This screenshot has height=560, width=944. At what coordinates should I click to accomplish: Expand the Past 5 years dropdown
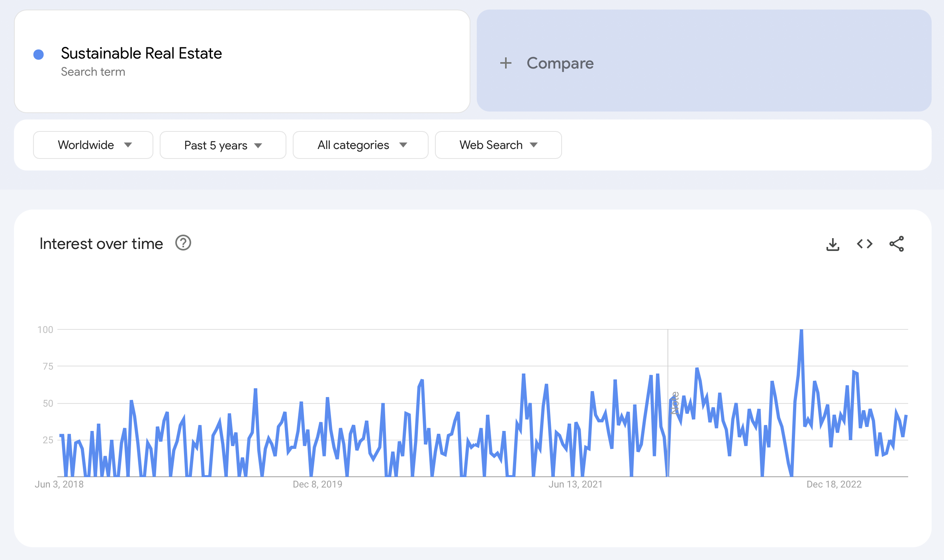point(223,145)
